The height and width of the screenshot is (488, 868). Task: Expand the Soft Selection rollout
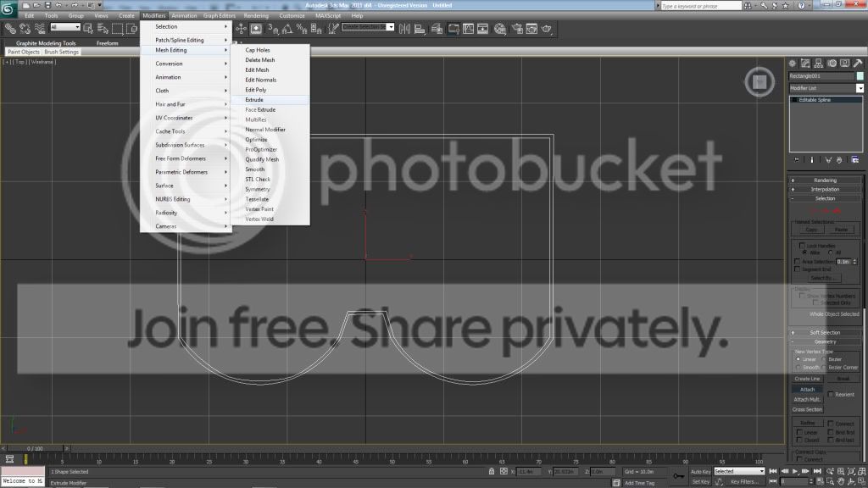tap(825, 332)
